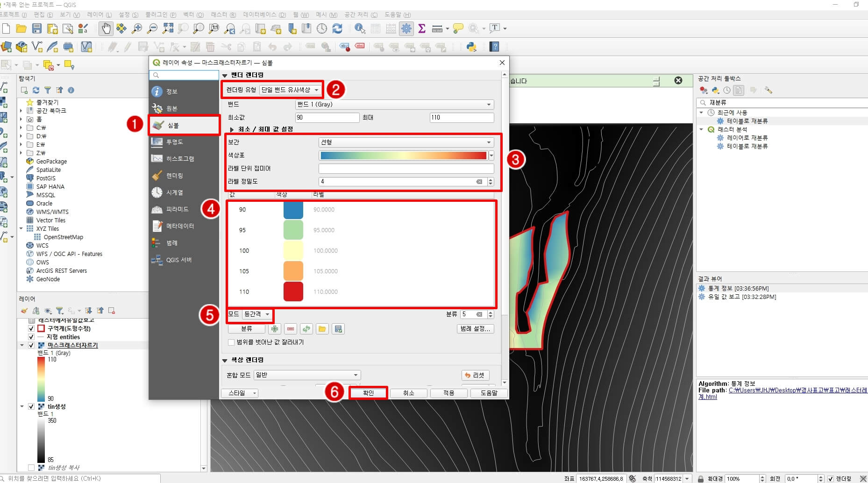Click the layers panel filter legend icon

pyautogui.click(x=59, y=311)
